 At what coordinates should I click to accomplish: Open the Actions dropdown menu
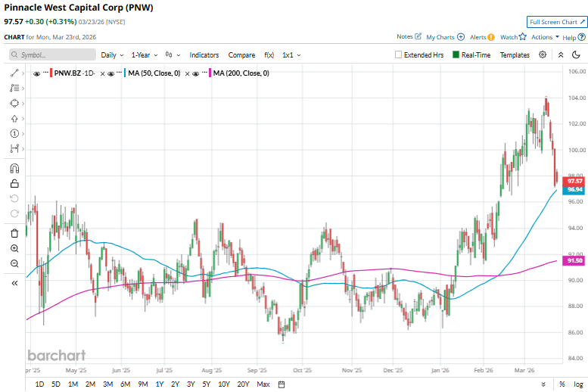(545, 37)
